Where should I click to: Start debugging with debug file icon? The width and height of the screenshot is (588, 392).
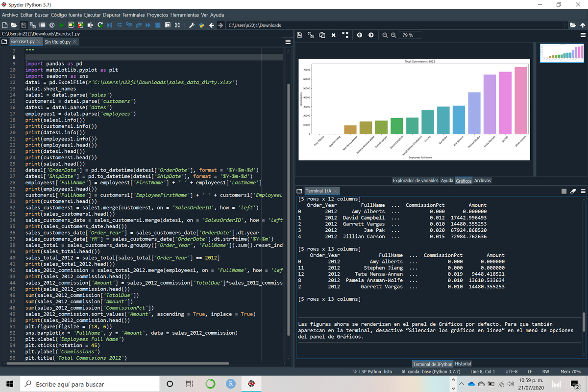[110, 25]
